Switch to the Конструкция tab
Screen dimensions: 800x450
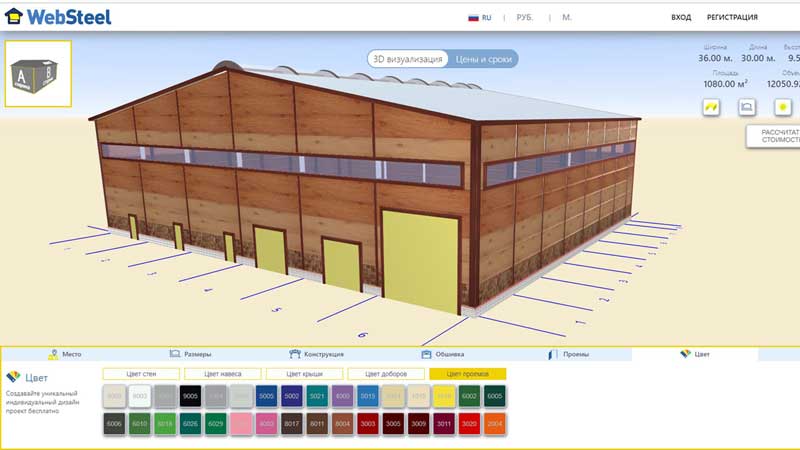coord(316,354)
